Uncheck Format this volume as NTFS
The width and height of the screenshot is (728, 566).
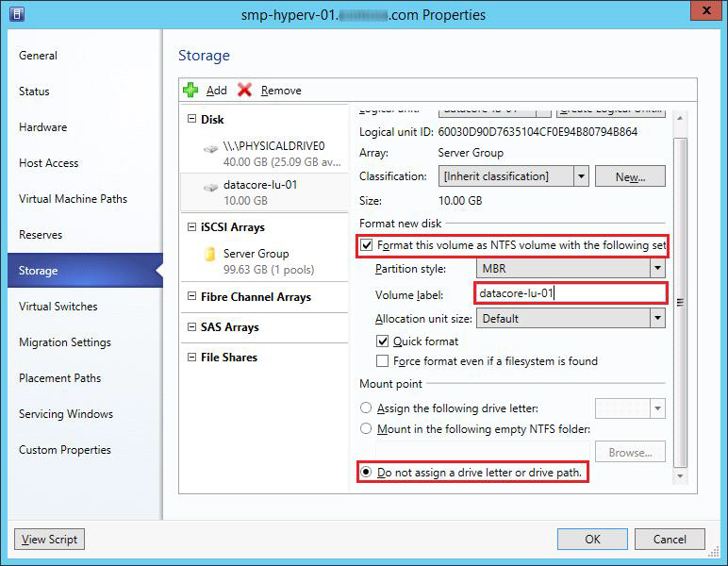tap(366, 245)
